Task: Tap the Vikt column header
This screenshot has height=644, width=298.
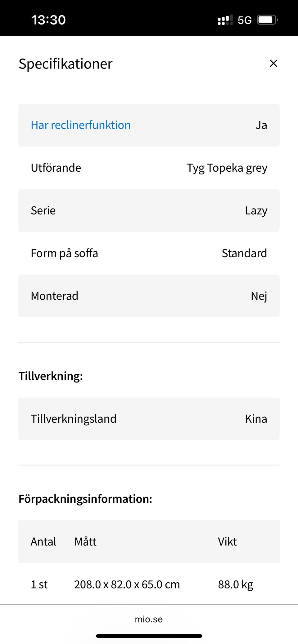Action: [227, 542]
